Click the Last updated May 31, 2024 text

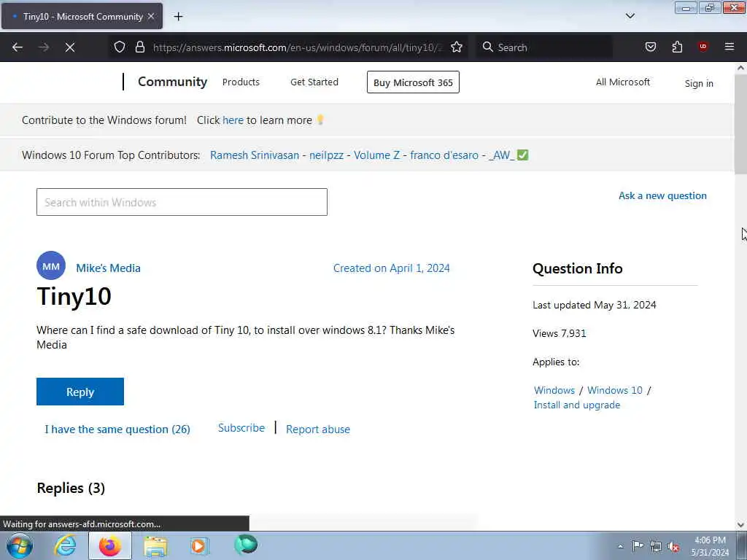[x=594, y=305]
